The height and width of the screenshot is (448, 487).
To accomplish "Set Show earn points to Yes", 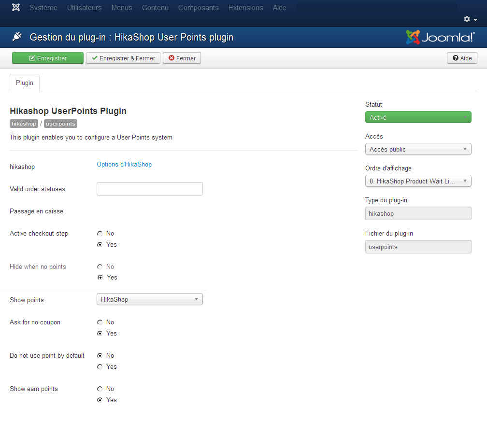I will (x=100, y=400).
